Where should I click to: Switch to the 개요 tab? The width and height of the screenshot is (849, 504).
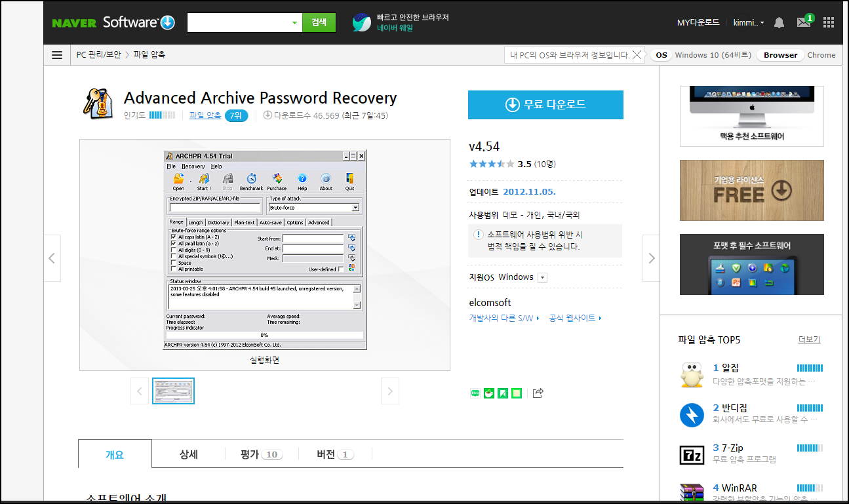115,454
